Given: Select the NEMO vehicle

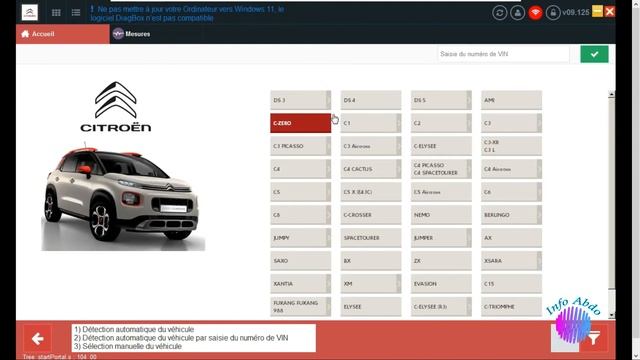Looking at the screenshot, I should click(x=441, y=215).
